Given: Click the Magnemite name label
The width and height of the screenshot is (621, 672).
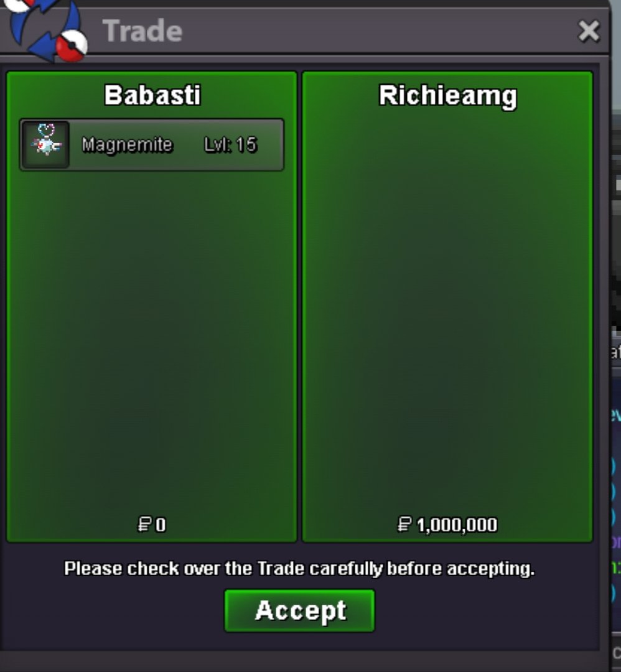Looking at the screenshot, I should pyautogui.click(x=128, y=145).
